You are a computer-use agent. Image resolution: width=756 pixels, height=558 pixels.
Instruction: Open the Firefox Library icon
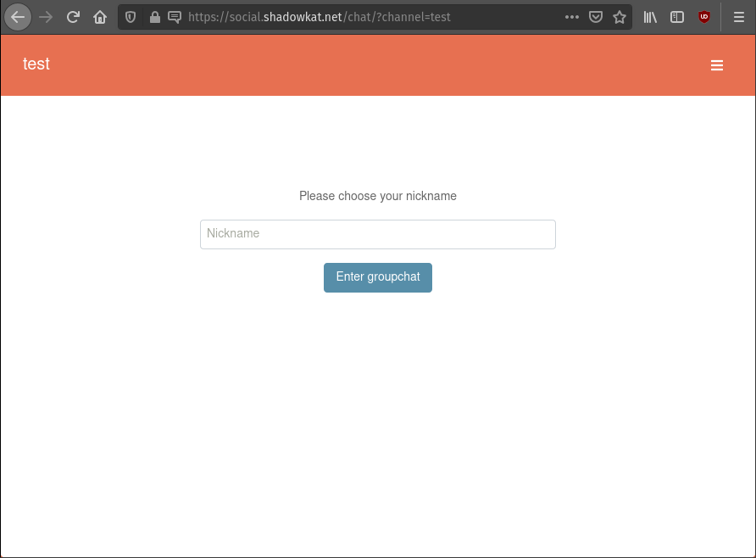(x=650, y=17)
